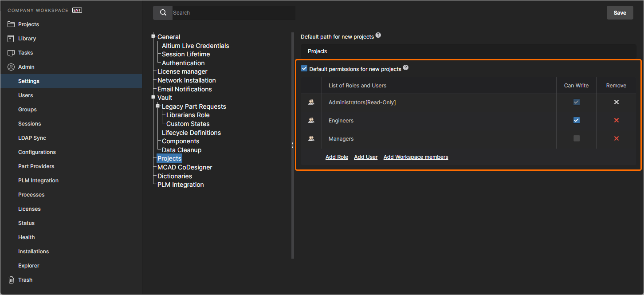The width and height of the screenshot is (644, 295).
Task: Click the Add Workspace members link
Action: tap(416, 157)
